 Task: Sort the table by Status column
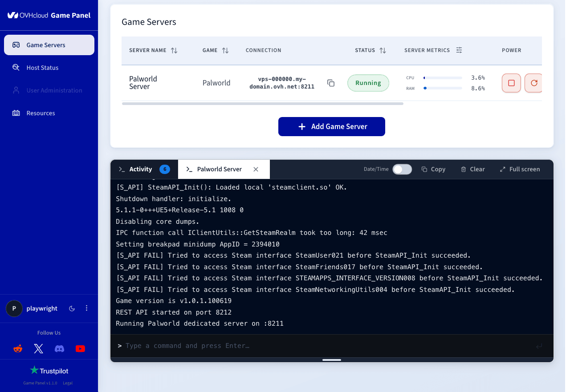(x=383, y=50)
